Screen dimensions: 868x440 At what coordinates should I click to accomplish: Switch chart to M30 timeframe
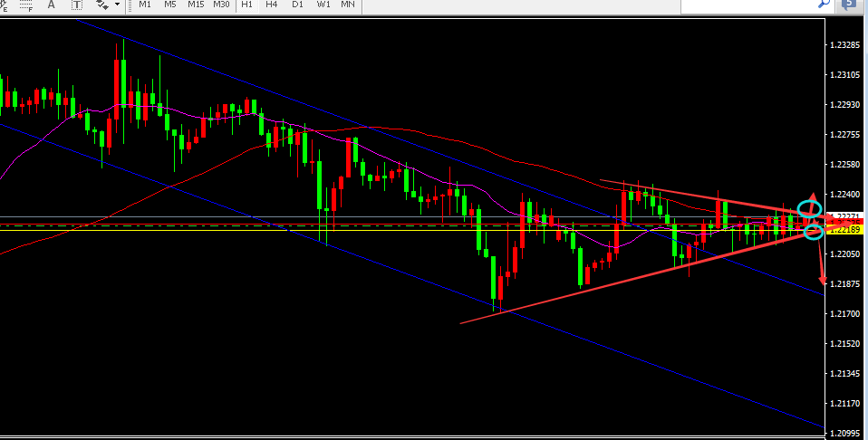pyautogui.click(x=221, y=5)
